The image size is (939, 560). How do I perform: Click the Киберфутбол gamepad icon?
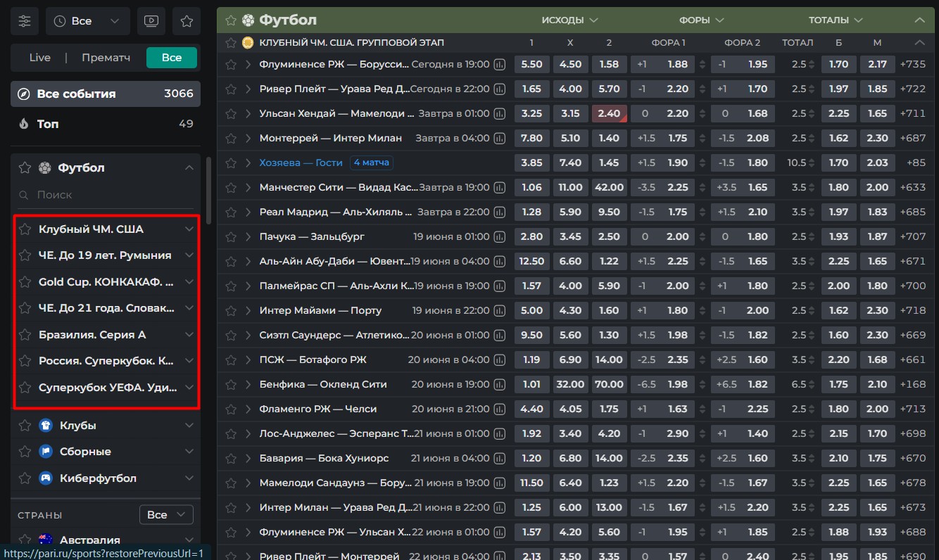[x=46, y=478]
